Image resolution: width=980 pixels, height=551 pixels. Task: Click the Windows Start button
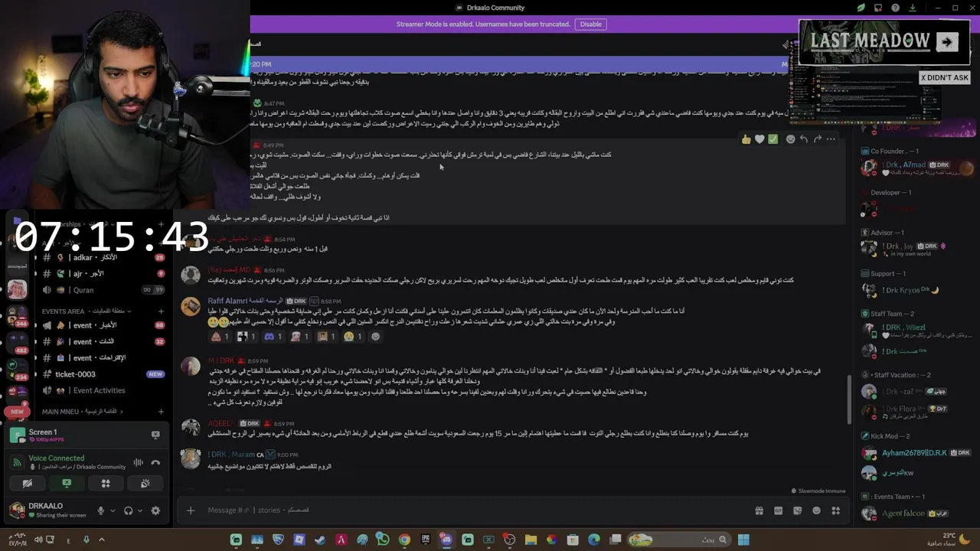(x=743, y=540)
